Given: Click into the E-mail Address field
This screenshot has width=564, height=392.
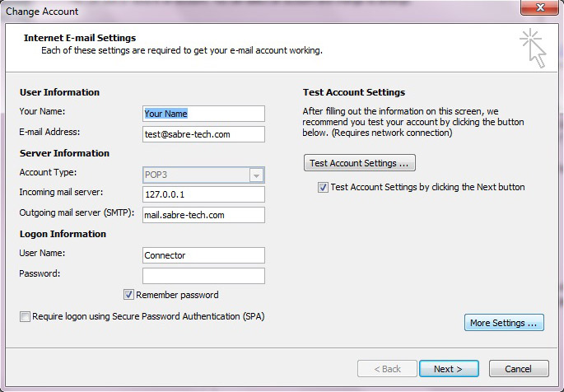Looking at the screenshot, I should pos(203,134).
